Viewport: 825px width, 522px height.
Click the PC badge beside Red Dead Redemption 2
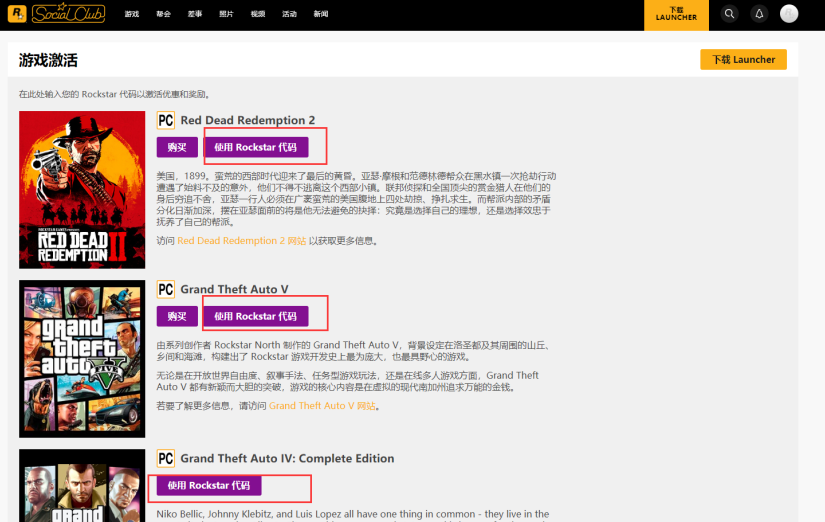pyautogui.click(x=166, y=121)
